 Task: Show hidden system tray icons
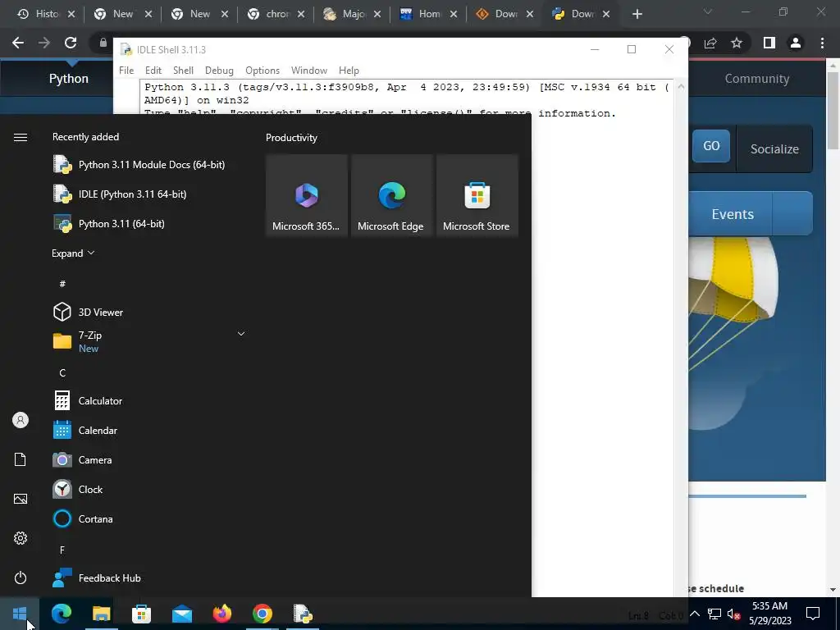pos(694,614)
